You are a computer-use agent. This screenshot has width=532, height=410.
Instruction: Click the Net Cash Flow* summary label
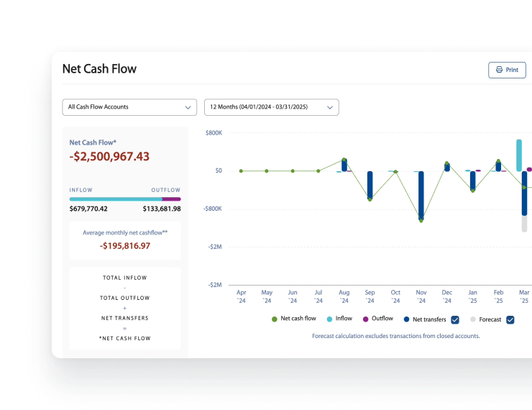(x=93, y=142)
